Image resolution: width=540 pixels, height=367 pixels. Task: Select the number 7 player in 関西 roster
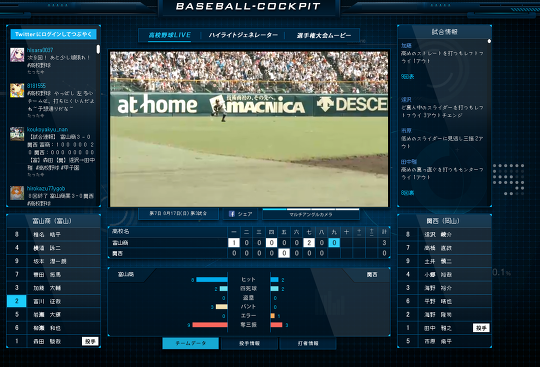(x=445, y=248)
